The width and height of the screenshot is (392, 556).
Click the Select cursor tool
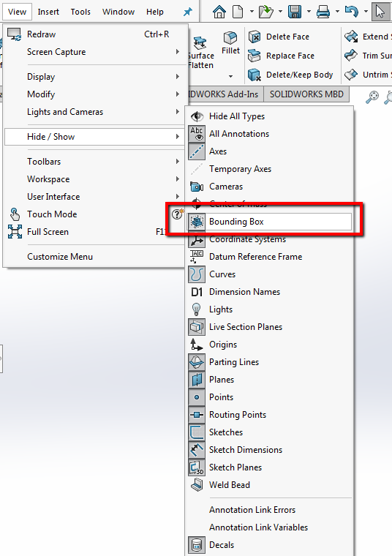[380, 12]
